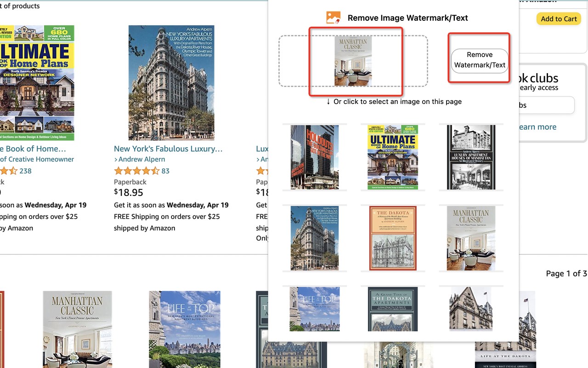The height and width of the screenshot is (368, 588).
Task: Open New York's Fabulous Luxury Apartments cover on page
Action: [x=171, y=83]
